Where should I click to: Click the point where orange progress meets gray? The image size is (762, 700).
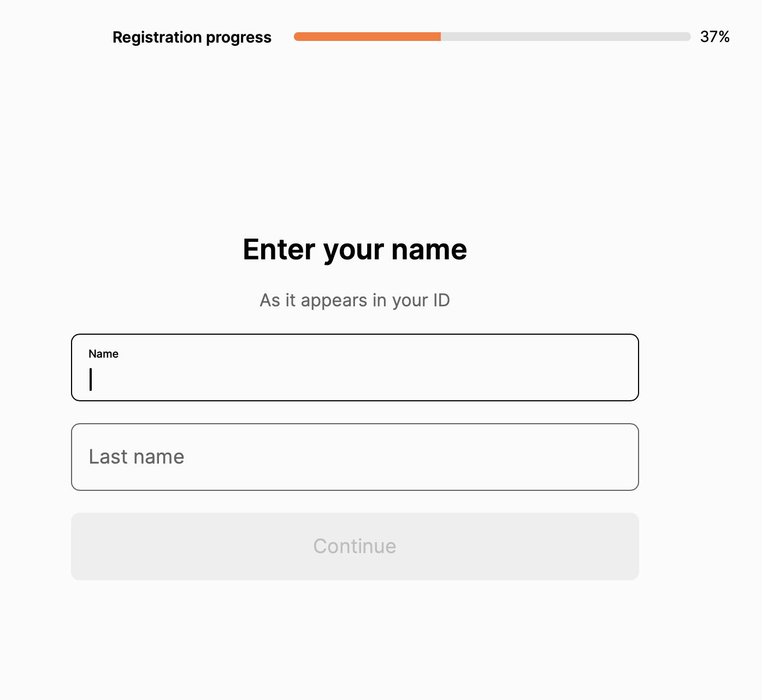[441, 37]
